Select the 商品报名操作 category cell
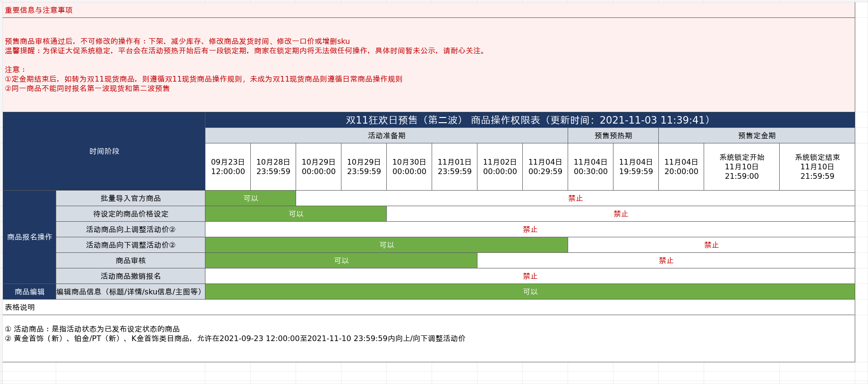 click(x=29, y=237)
